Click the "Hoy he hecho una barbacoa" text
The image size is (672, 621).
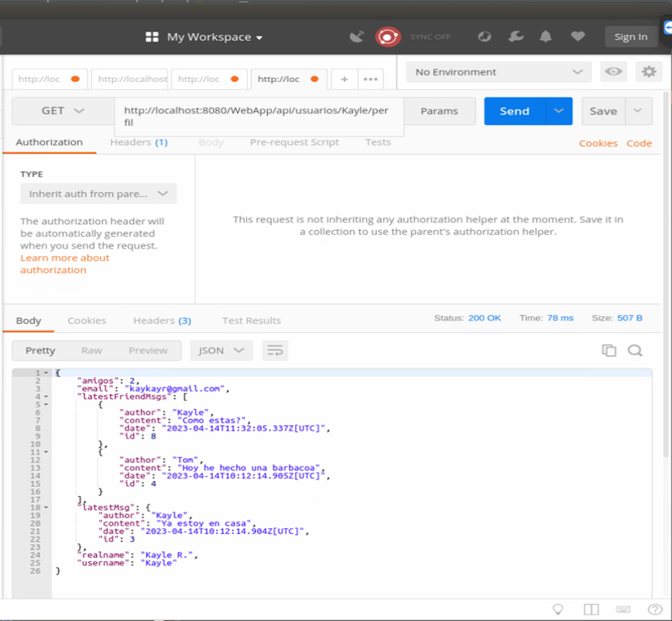[x=251, y=468]
